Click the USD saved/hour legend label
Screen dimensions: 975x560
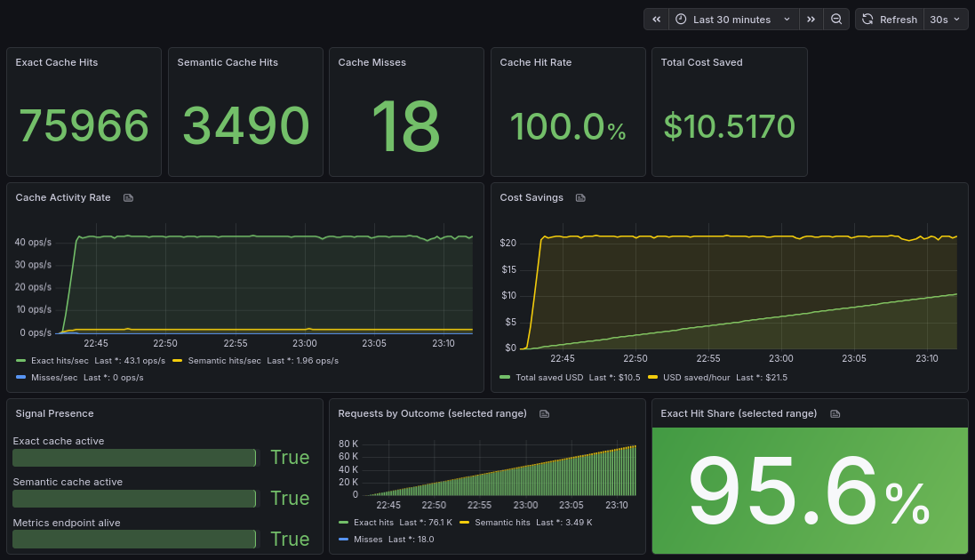coord(696,377)
